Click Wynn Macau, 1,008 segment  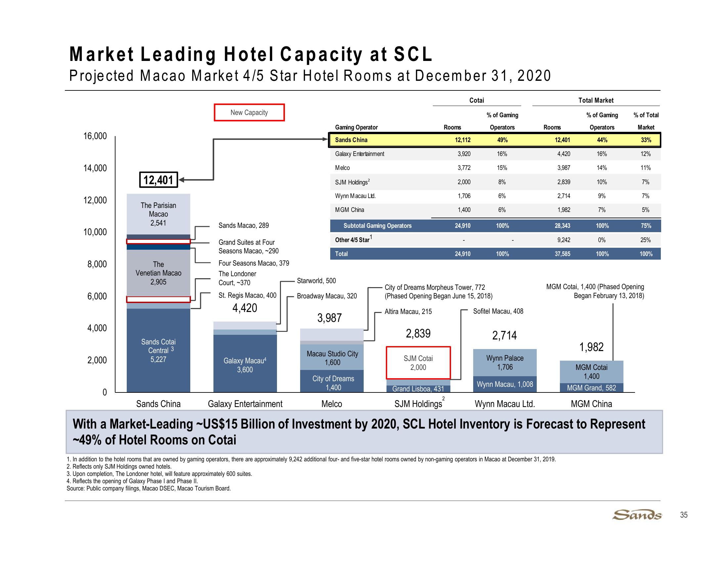click(505, 384)
